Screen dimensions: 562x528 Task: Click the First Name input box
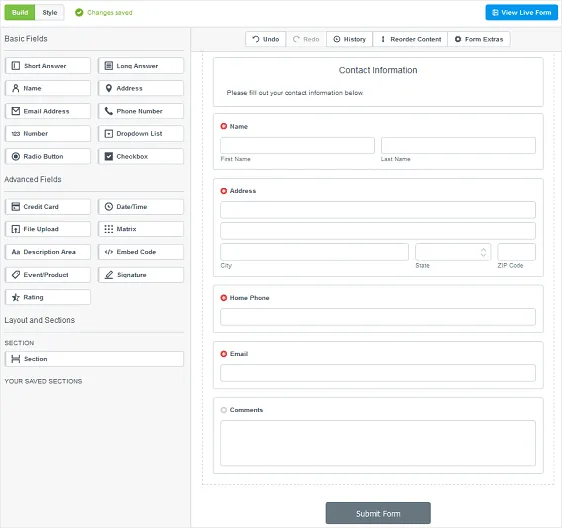point(297,146)
